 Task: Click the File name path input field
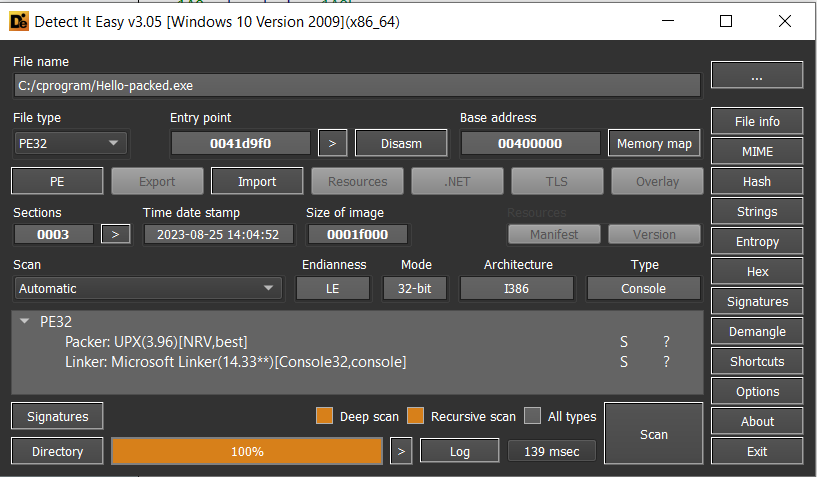[x=355, y=86]
